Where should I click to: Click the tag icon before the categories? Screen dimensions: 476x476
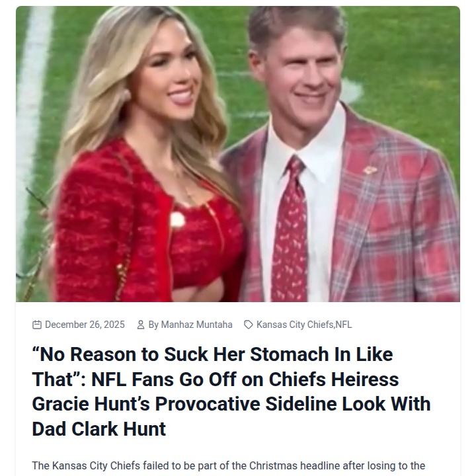click(x=249, y=325)
